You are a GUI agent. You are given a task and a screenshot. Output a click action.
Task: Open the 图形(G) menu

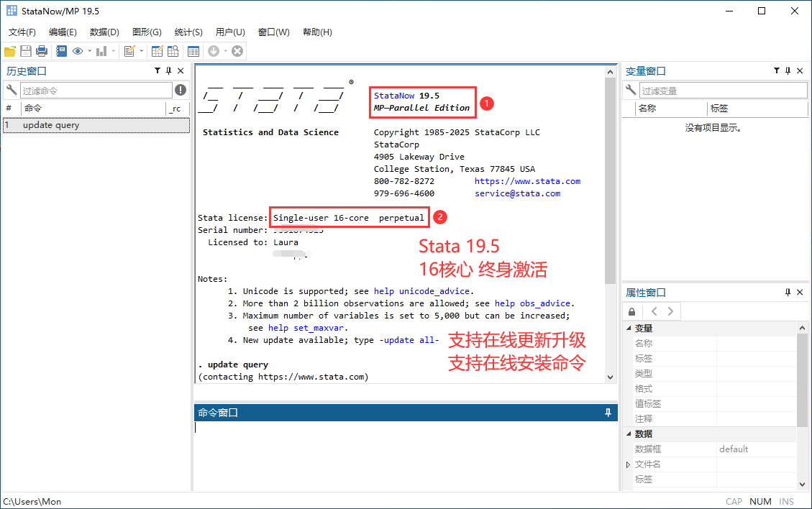147,32
